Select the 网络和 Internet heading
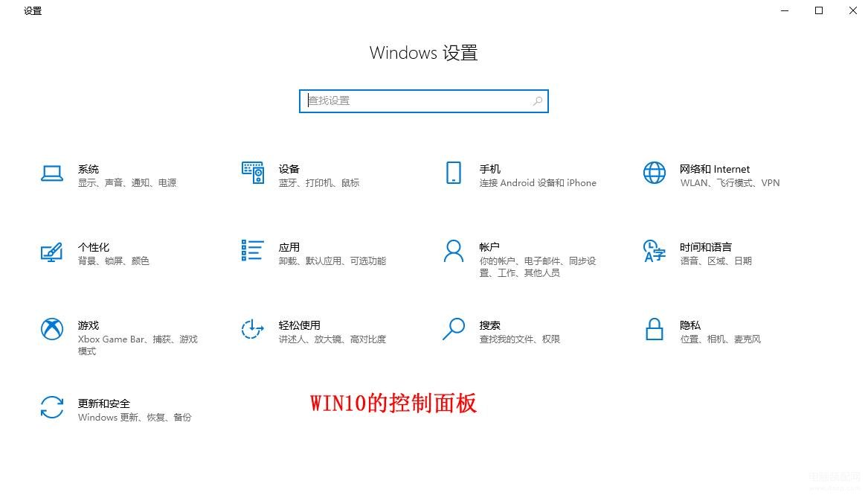The image size is (868, 498). pyautogui.click(x=715, y=169)
